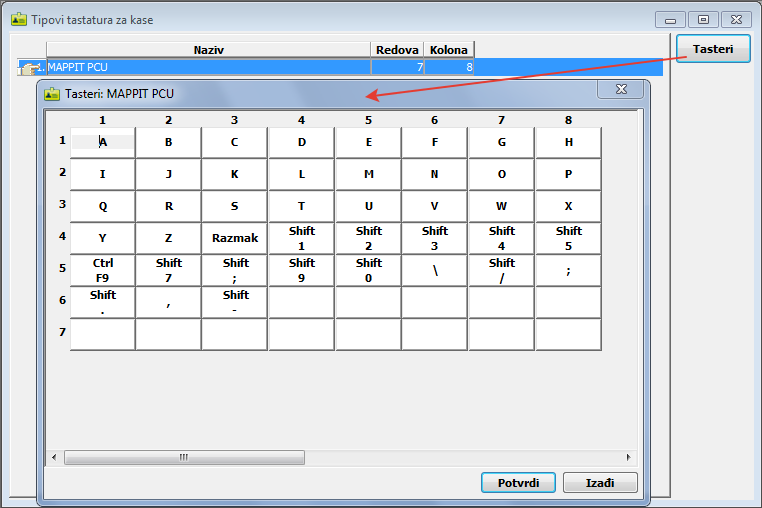This screenshot has height=508, width=762.
Task: Select the Shift 9 key cell
Action: (x=301, y=270)
